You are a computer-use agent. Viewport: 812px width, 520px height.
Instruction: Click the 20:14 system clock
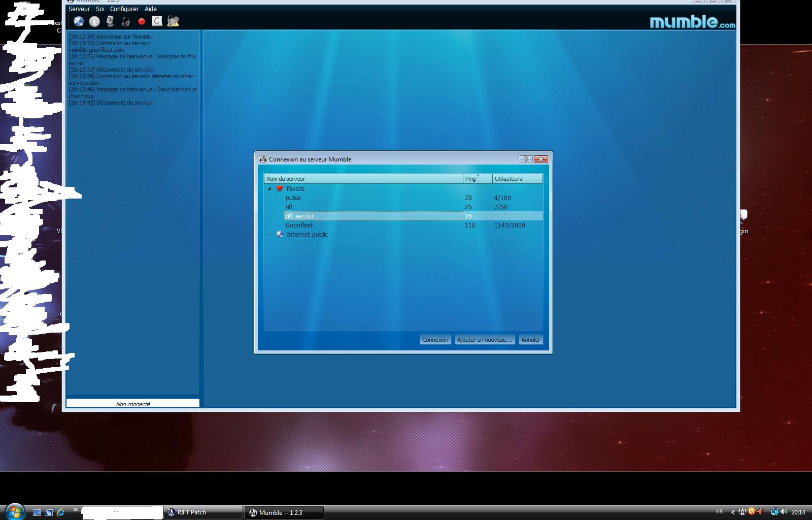point(798,512)
